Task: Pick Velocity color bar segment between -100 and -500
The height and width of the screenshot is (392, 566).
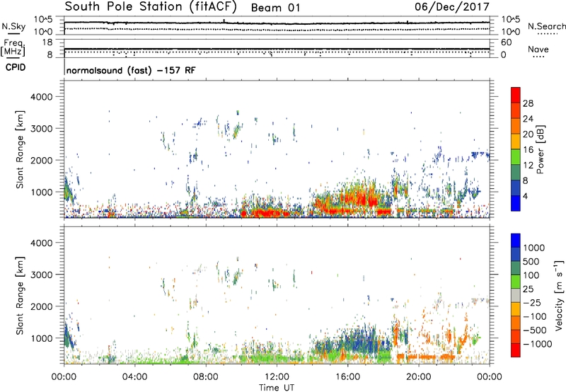Action: tap(516, 323)
